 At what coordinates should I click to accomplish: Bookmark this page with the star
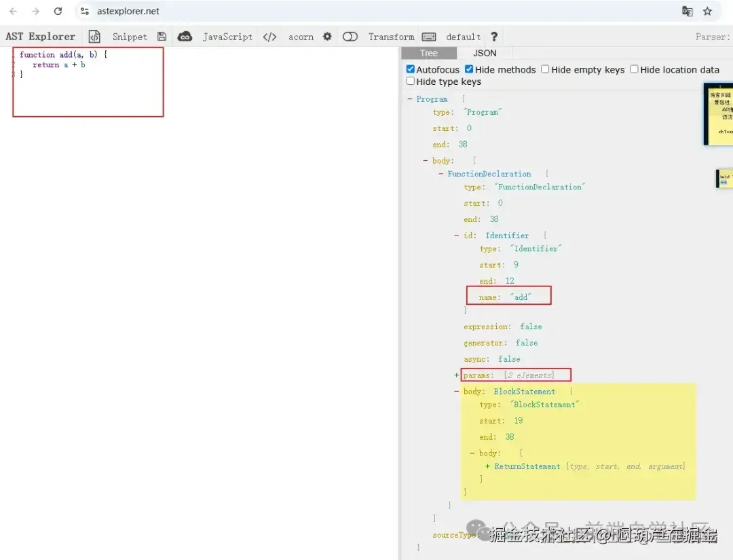point(707,12)
